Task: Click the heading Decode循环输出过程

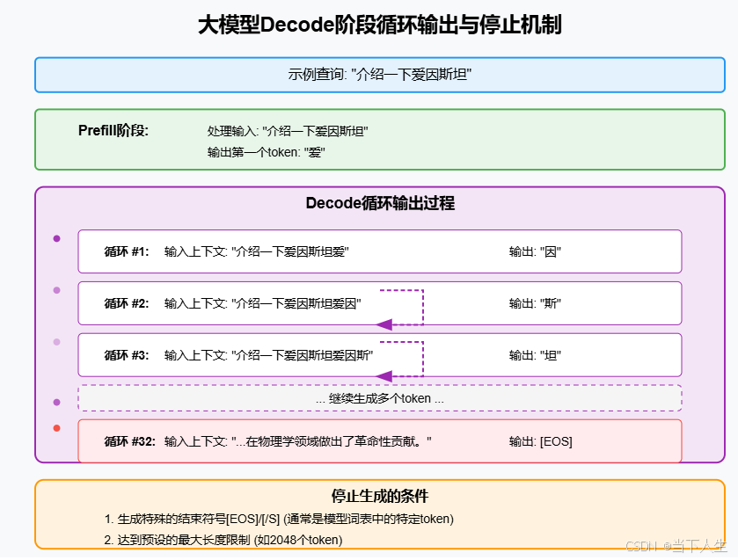Action: (380, 203)
